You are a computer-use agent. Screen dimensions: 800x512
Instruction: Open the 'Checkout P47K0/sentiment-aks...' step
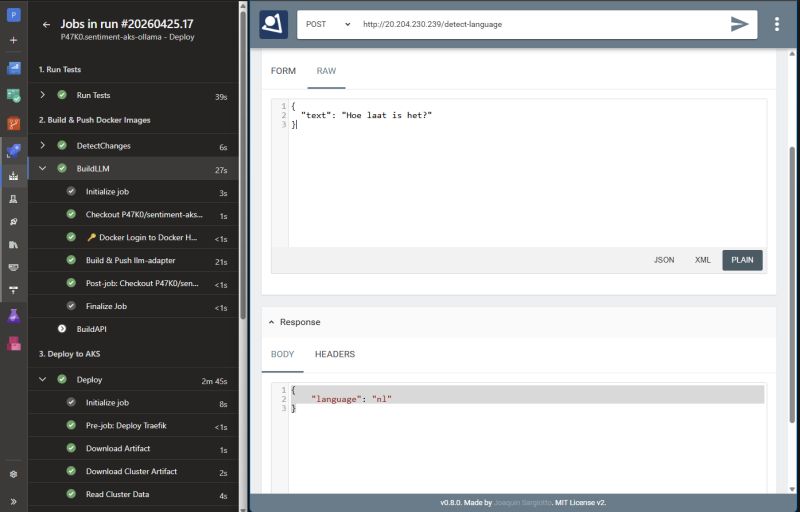pyautogui.click(x=133, y=215)
